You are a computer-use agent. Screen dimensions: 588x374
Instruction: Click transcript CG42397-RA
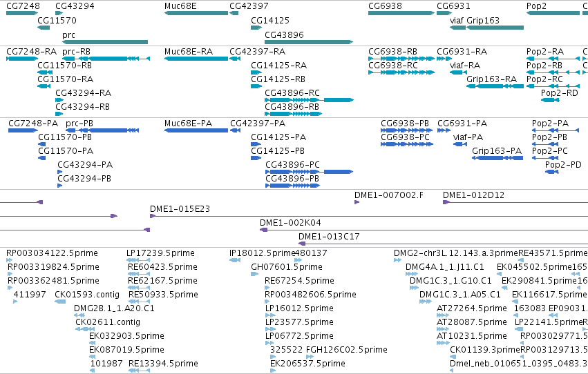(235, 59)
